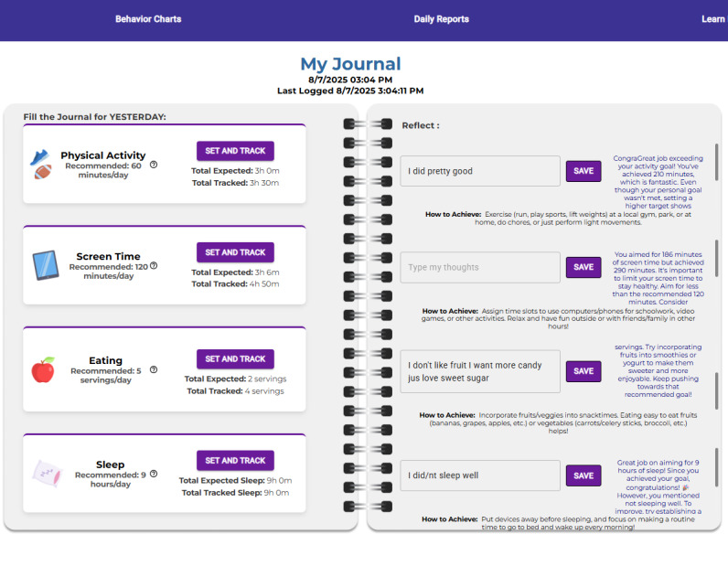
Task: Click scrollbar of Sleep feedback text
Action: coord(717,467)
